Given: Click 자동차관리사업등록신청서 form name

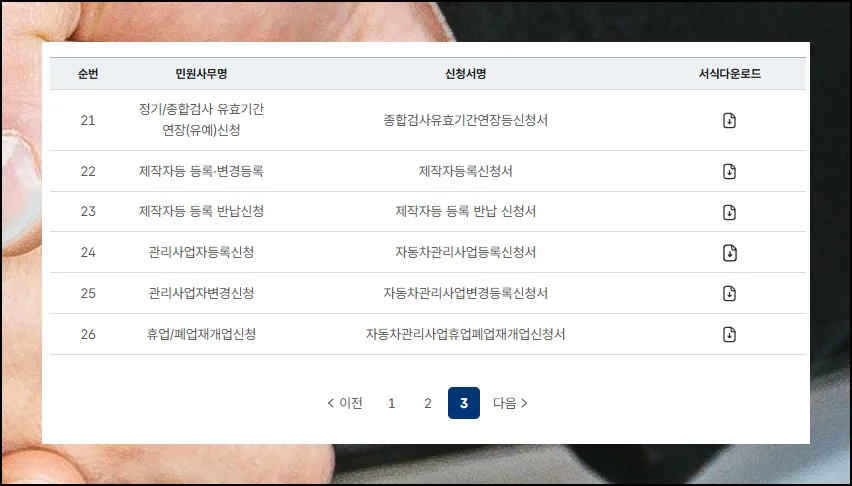Looking at the screenshot, I should click(465, 252).
